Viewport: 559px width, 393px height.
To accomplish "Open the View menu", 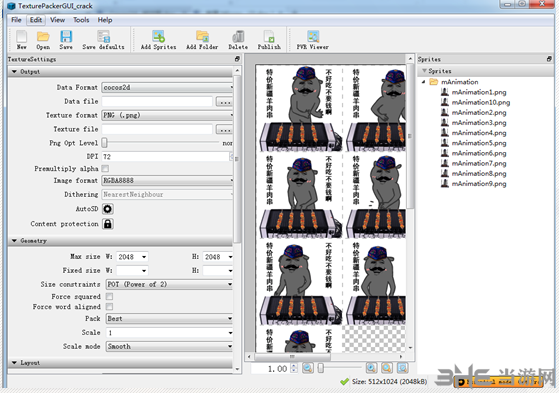I will pos(57,20).
